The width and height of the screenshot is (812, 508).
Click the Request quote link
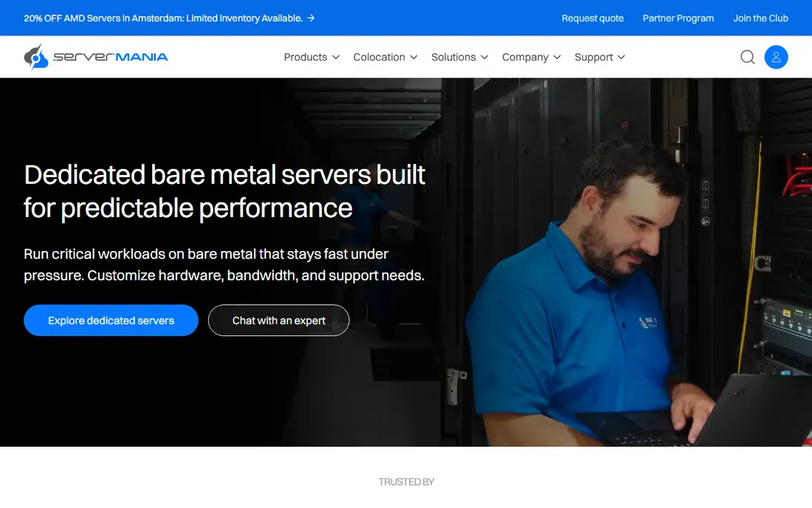593,18
